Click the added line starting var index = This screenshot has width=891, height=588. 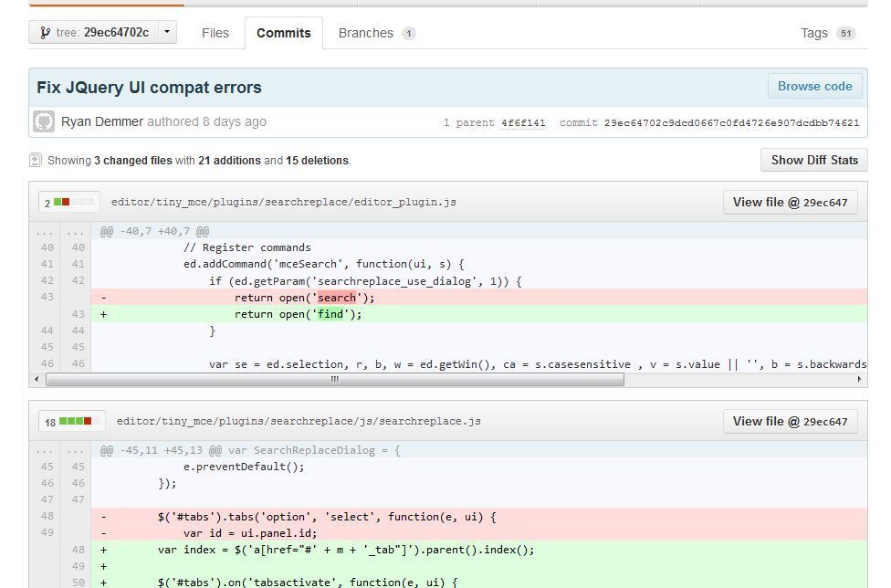479,550
